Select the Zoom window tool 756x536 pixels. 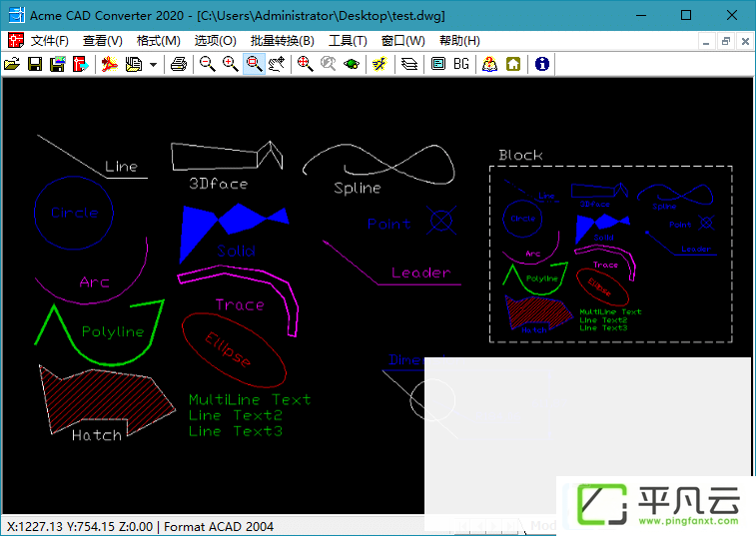[254, 64]
